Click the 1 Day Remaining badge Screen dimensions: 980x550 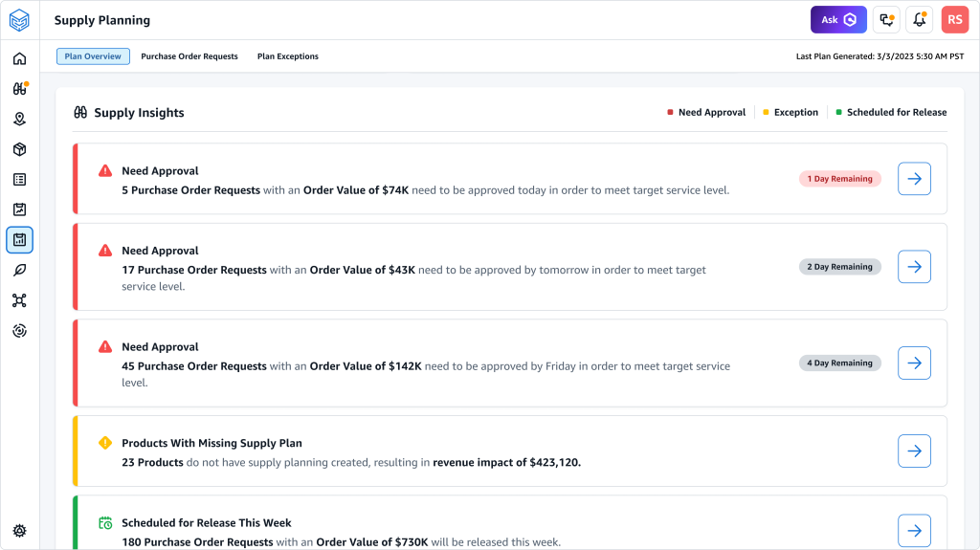click(x=840, y=179)
